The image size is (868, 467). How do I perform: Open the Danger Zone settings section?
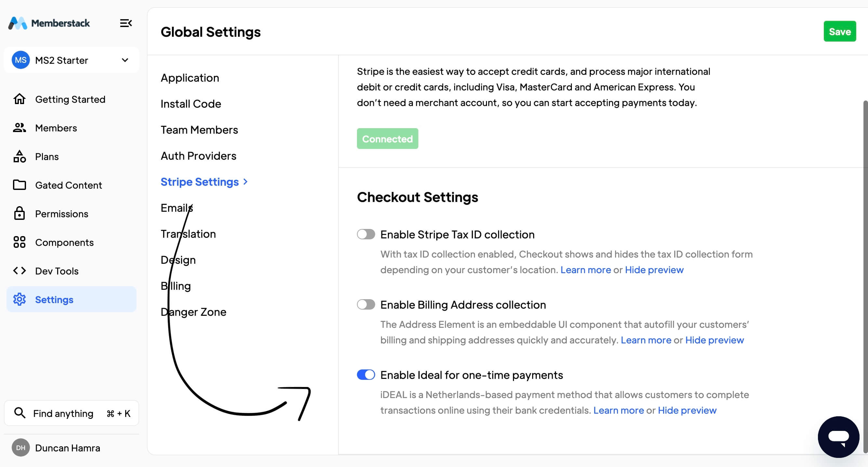pyautogui.click(x=193, y=312)
